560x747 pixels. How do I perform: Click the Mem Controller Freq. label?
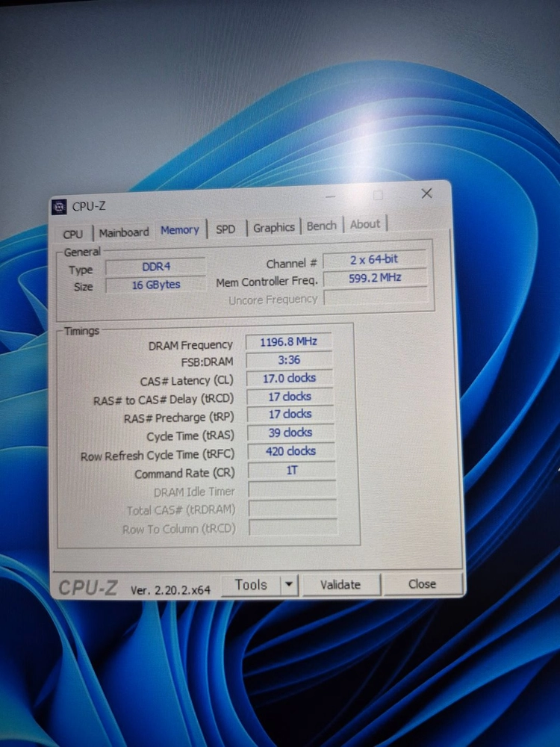pos(267,282)
